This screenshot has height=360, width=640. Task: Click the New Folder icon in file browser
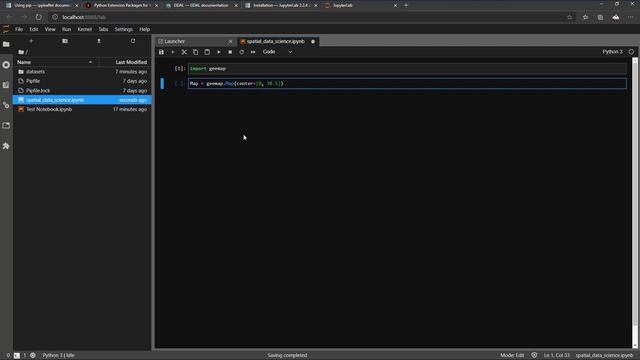point(65,41)
